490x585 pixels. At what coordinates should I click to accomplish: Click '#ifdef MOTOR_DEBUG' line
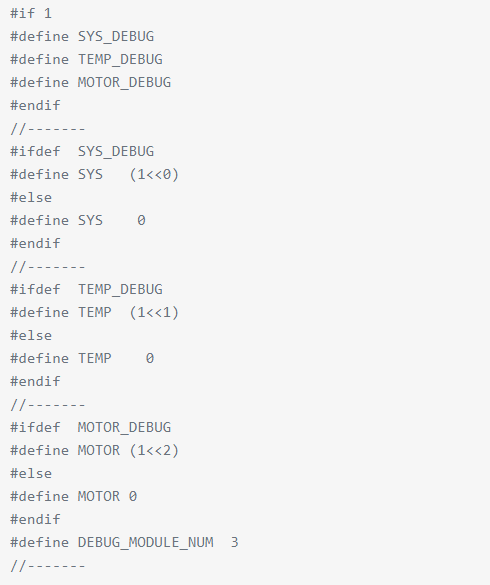(x=90, y=428)
